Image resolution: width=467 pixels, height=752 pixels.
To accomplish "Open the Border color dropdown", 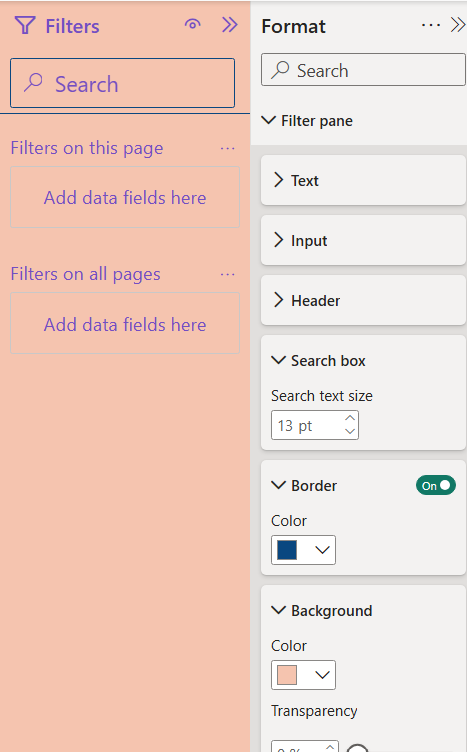I will click(x=303, y=550).
